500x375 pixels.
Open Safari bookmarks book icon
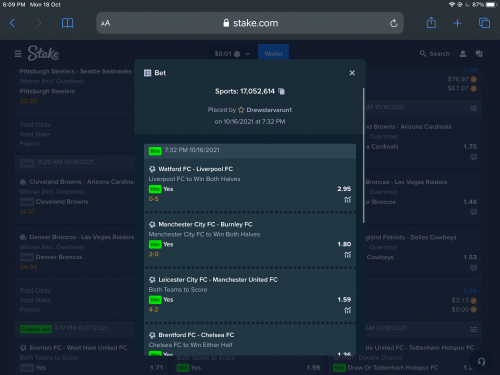(68, 23)
